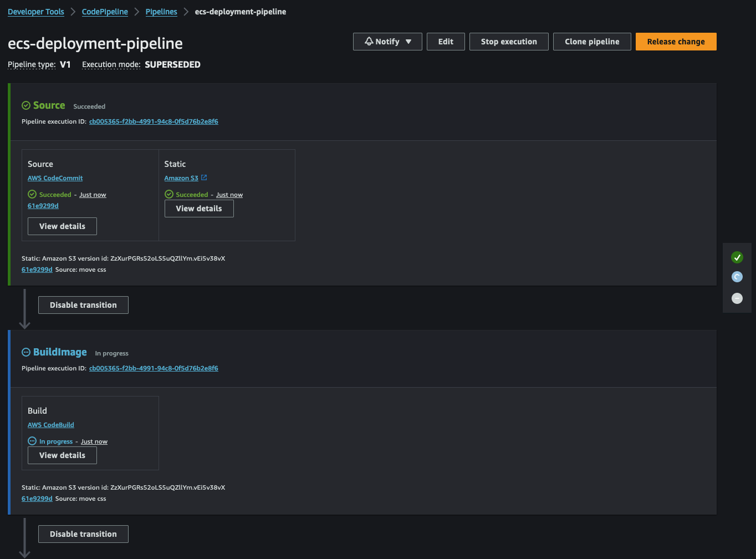Navigate to Developer Tools breadcrumb
Image resolution: width=756 pixels, height=559 pixels.
(x=36, y=12)
